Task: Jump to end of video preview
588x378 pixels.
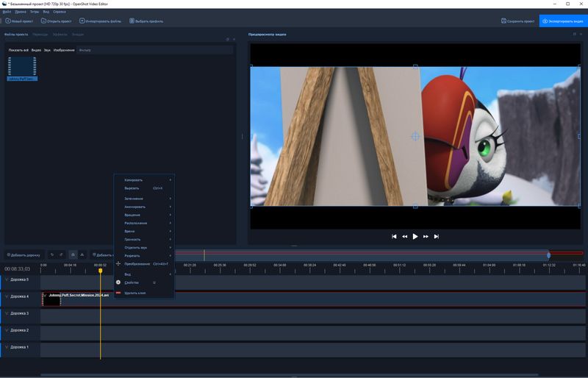Action: (437, 237)
